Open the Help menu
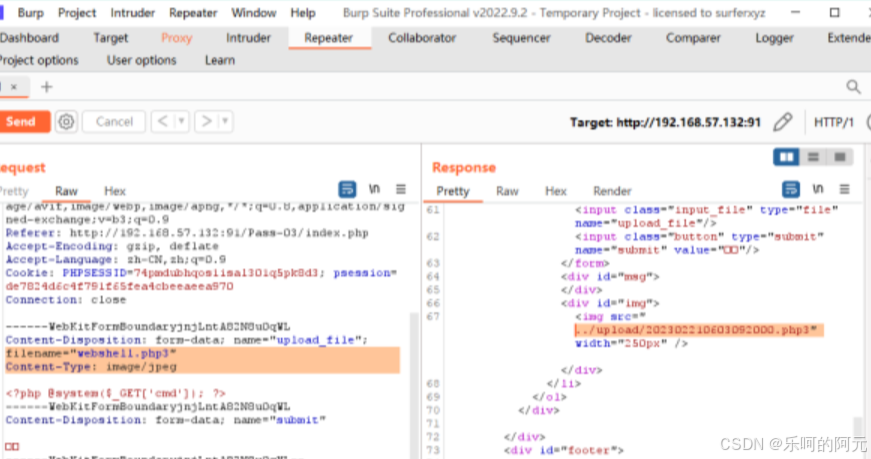This screenshot has height=459, width=871. [303, 13]
